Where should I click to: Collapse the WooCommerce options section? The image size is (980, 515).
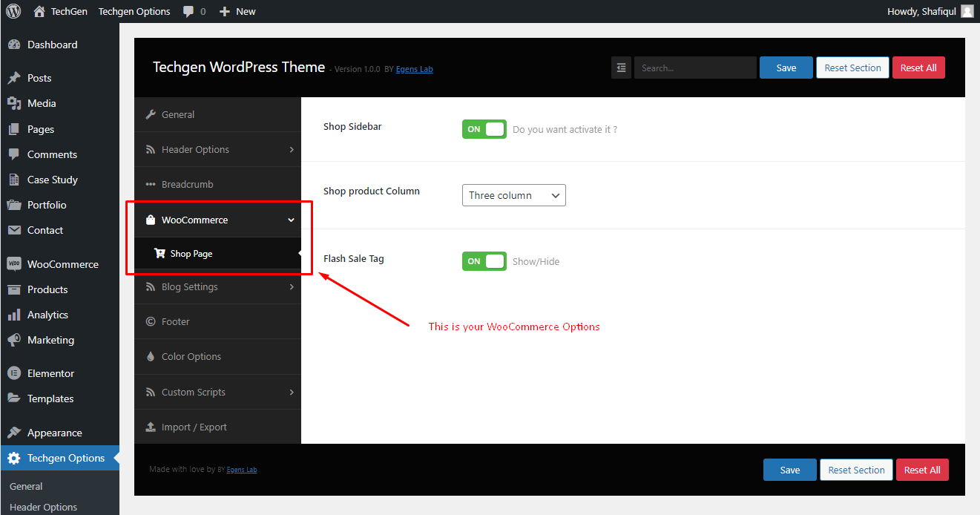217,220
